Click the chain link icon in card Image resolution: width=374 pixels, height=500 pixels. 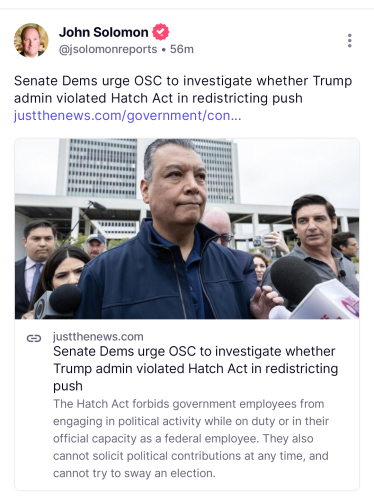34,338
